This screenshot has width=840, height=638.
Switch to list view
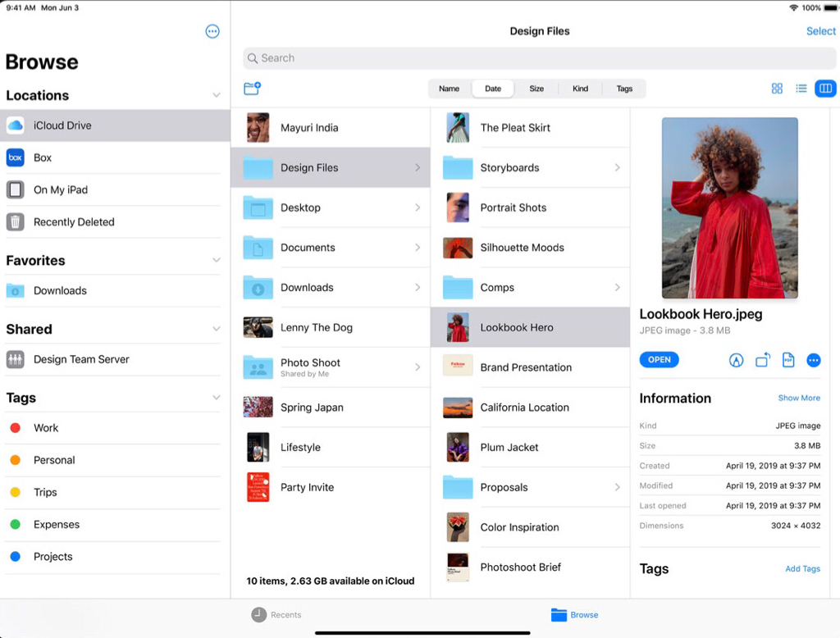[x=801, y=89]
